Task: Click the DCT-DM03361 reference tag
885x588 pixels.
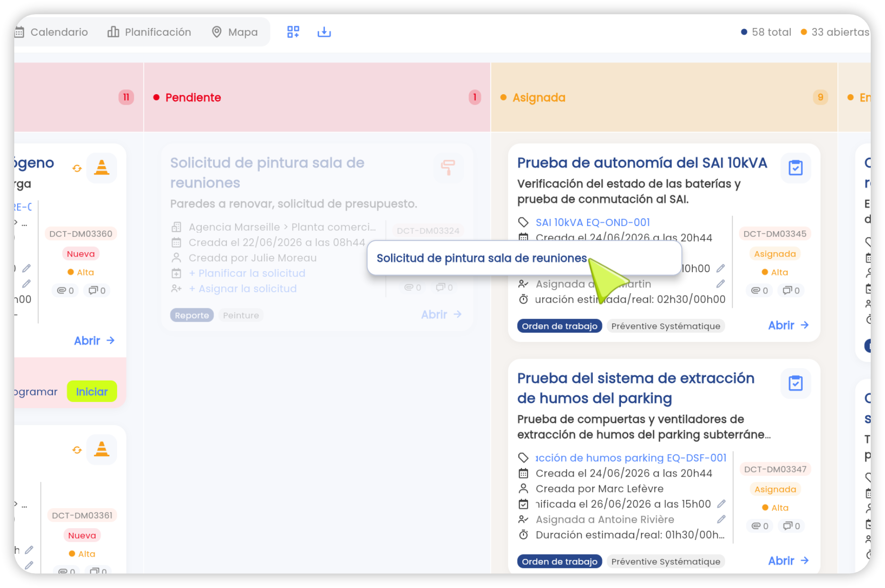Action: tap(82, 515)
